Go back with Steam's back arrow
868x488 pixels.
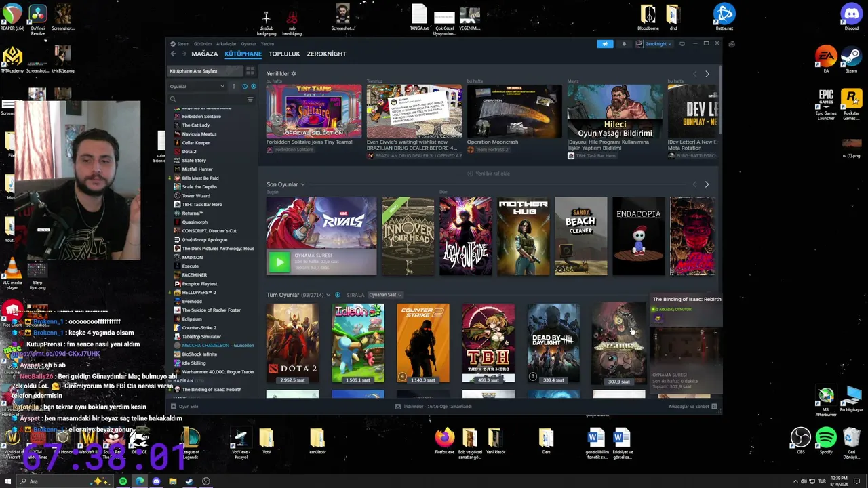(173, 54)
